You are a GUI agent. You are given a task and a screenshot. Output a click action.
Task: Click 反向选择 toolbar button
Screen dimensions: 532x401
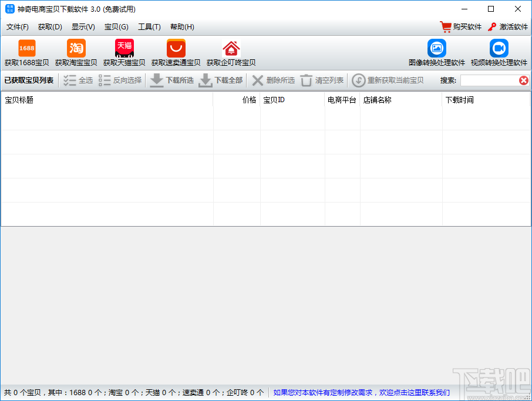pos(120,80)
